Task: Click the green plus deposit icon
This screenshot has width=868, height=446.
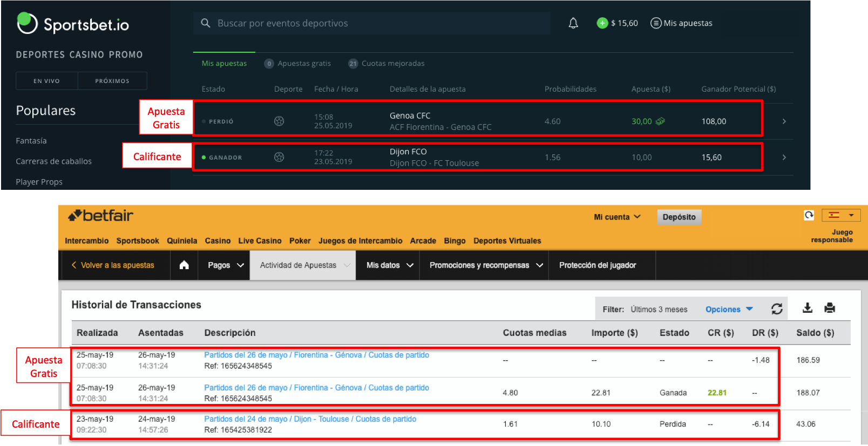Action: (602, 23)
